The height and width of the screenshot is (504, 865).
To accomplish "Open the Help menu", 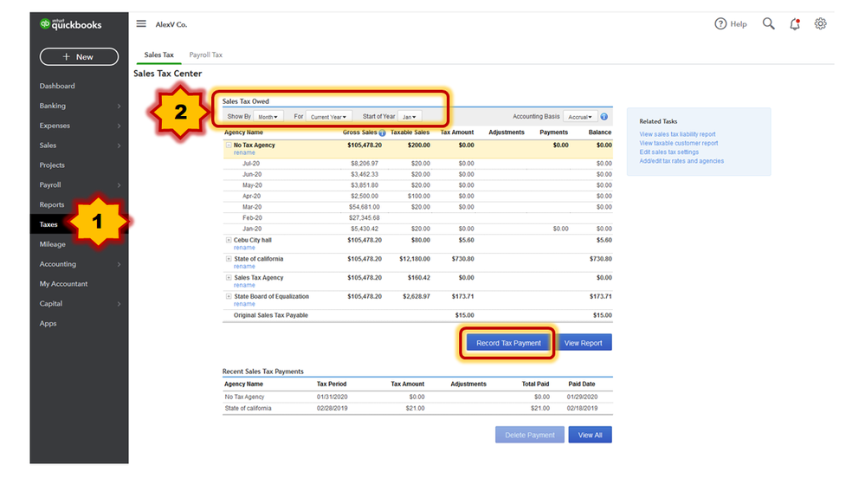I will point(731,23).
